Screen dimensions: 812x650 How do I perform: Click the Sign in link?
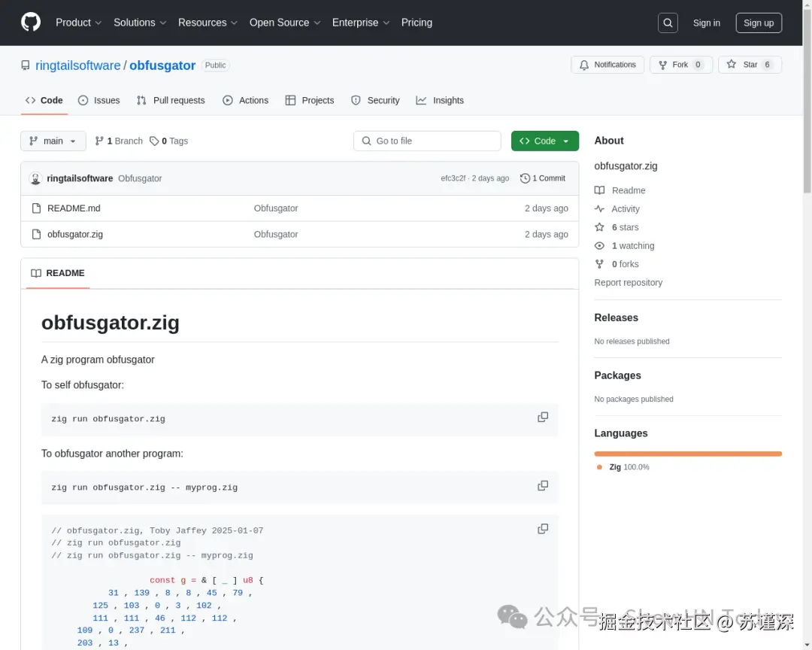(706, 23)
